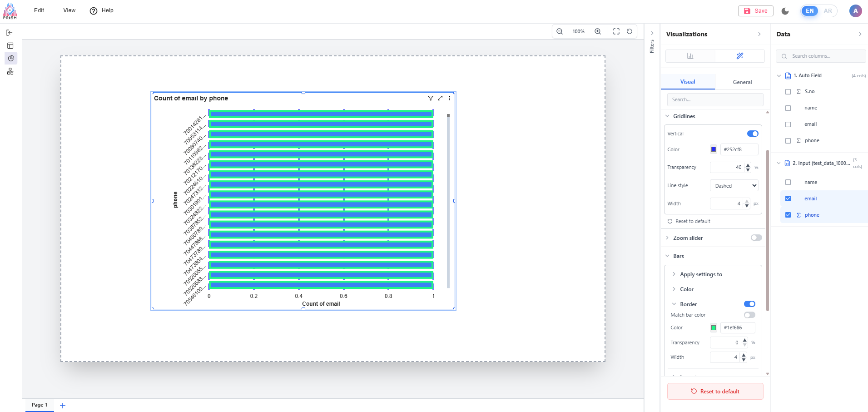Select the format visual wand icon
Viewport: 868px width, 412px height.
tap(739, 56)
